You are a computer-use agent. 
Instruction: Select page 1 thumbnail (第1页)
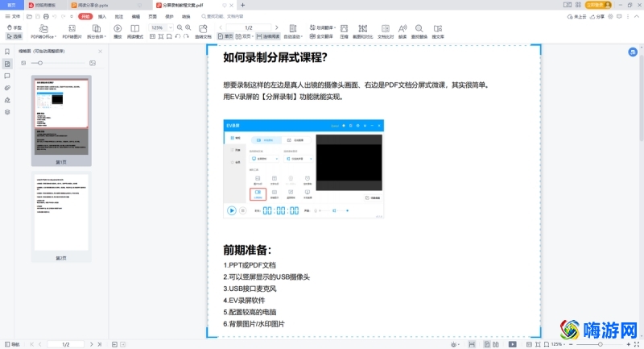pyautogui.click(x=61, y=120)
